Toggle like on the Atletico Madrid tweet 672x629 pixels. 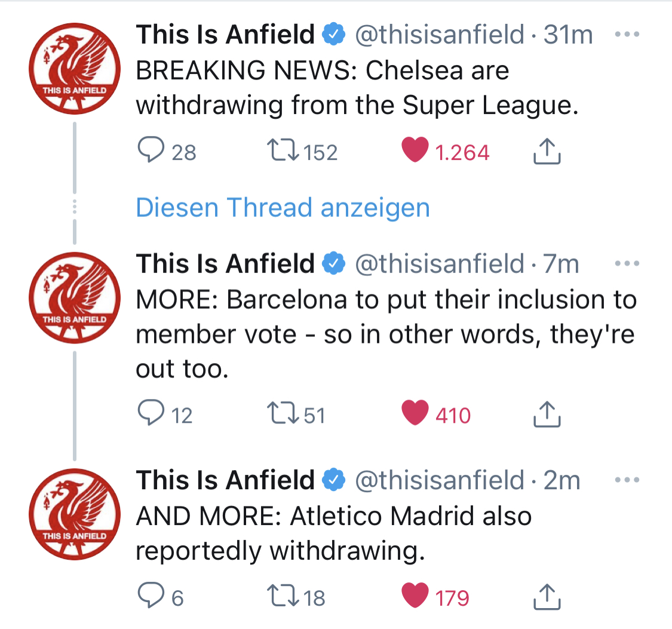click(415, 595)
